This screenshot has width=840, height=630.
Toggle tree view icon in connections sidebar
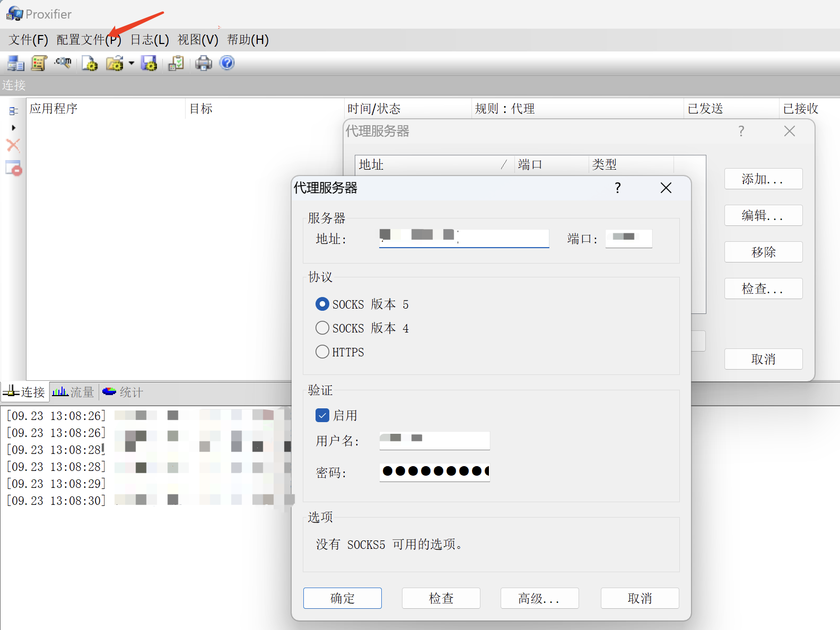point(14,111)
